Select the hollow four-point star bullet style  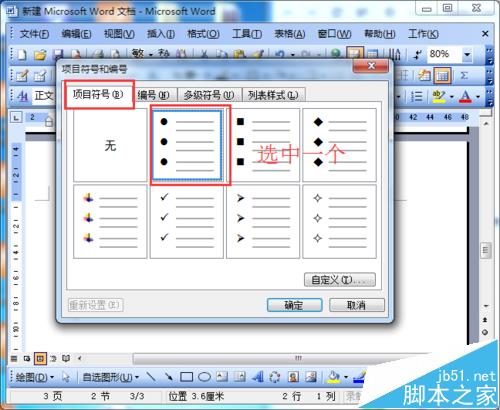339,222
